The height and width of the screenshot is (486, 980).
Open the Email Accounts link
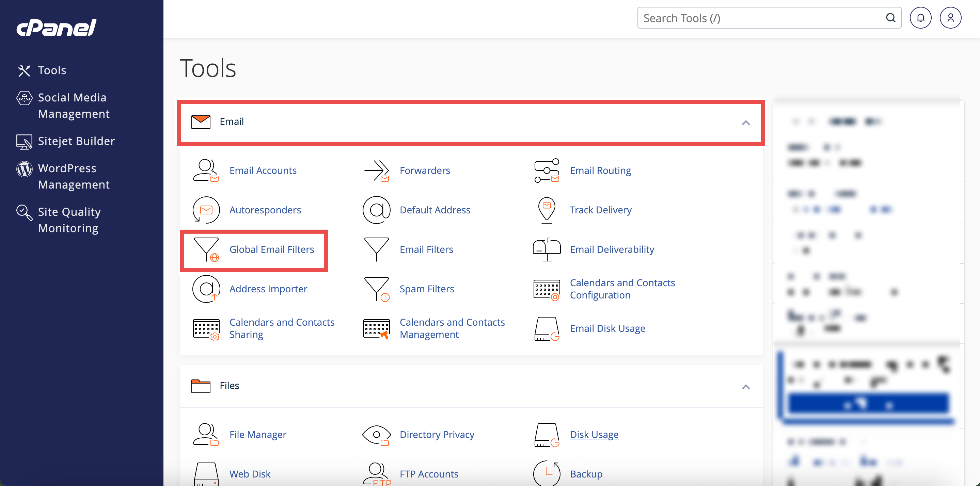[x=263, y=171]
